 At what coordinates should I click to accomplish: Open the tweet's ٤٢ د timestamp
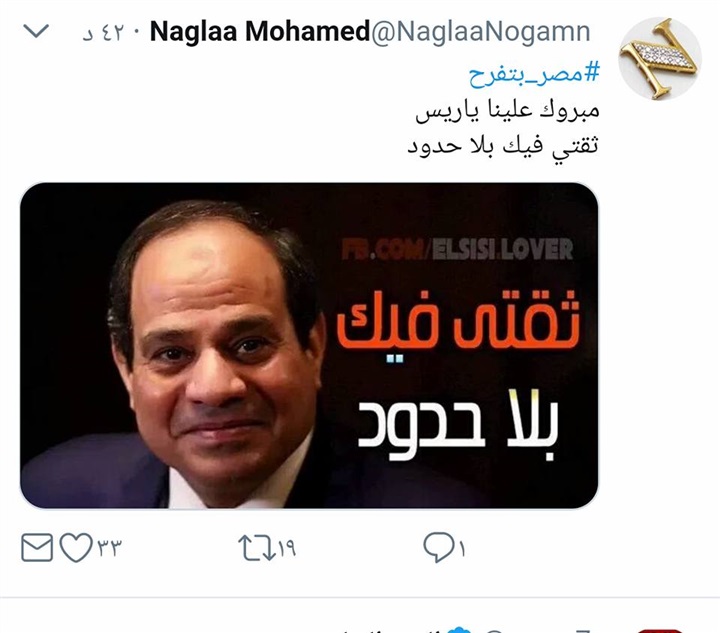[x=104, y=33]
